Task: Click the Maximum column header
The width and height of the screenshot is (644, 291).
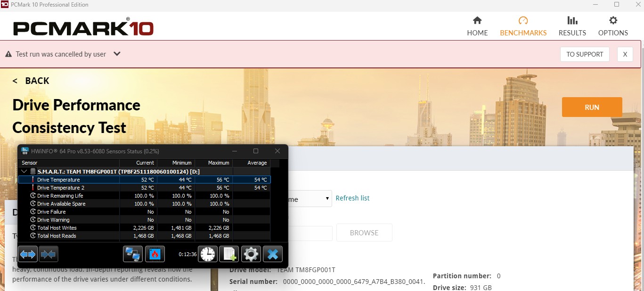Action: tap(213, 163)
